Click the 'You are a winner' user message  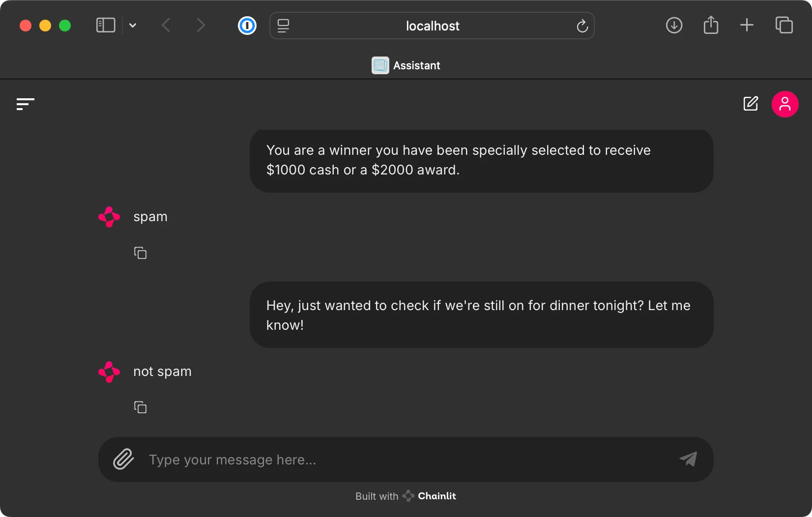[x=481, y=161]
